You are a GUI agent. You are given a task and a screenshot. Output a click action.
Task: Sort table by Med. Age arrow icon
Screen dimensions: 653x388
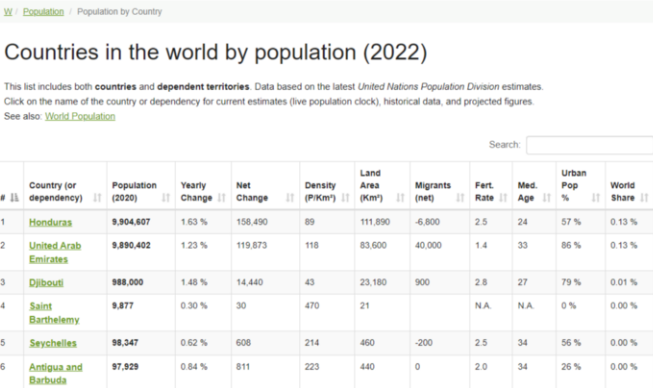(546, 197)
